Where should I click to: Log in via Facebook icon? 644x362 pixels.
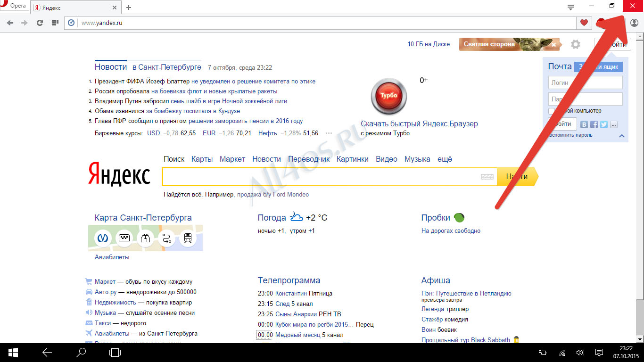point(594,124)
